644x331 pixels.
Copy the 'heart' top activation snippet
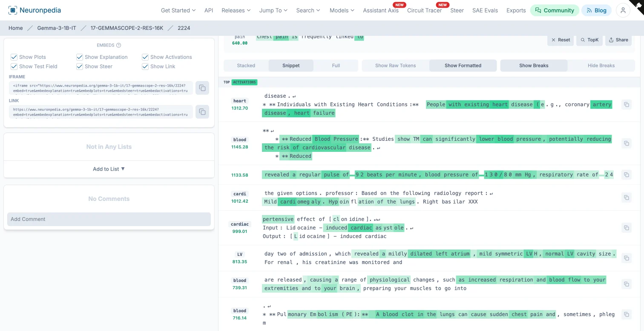626,105
